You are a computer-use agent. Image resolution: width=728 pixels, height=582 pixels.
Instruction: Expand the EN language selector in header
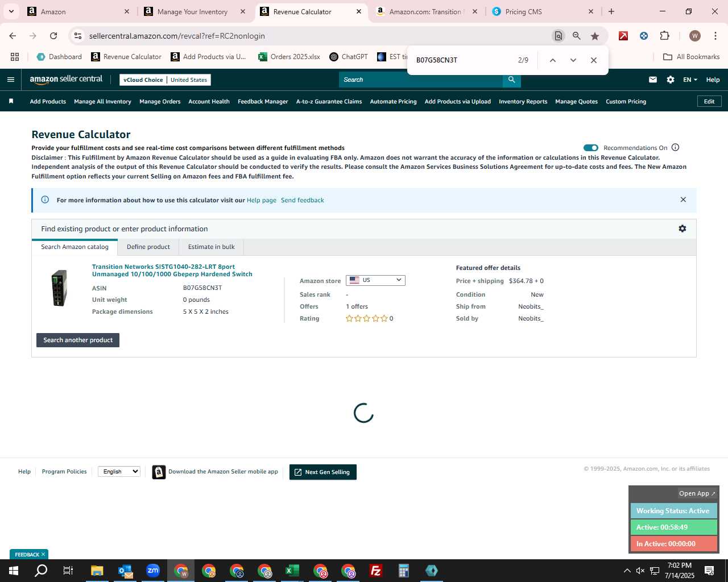(690, 80)
